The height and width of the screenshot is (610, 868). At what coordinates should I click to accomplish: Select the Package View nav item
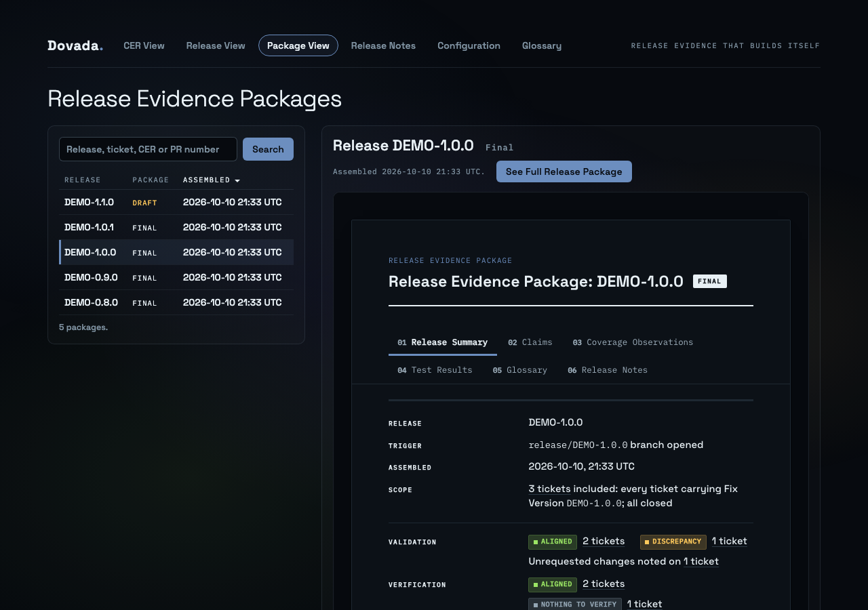[x=298, y=45]
